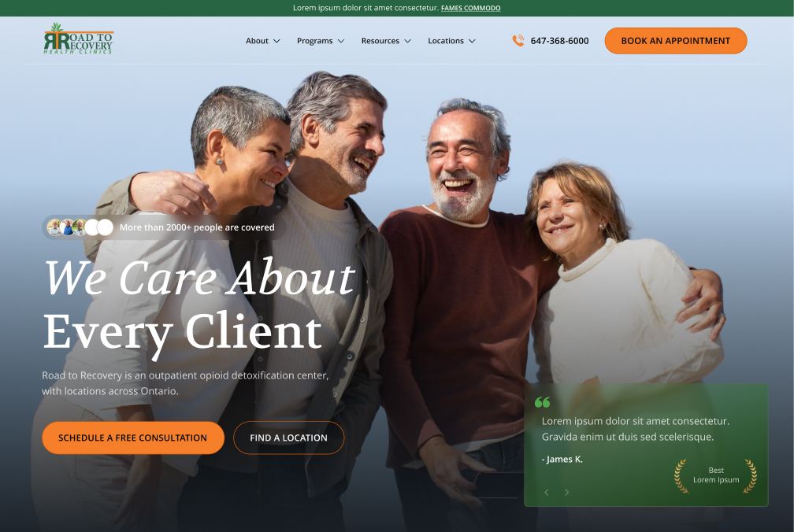This screenshot has height=532, width=794.
Task: Click the first avatar in people covered badge
Action: 54,227
